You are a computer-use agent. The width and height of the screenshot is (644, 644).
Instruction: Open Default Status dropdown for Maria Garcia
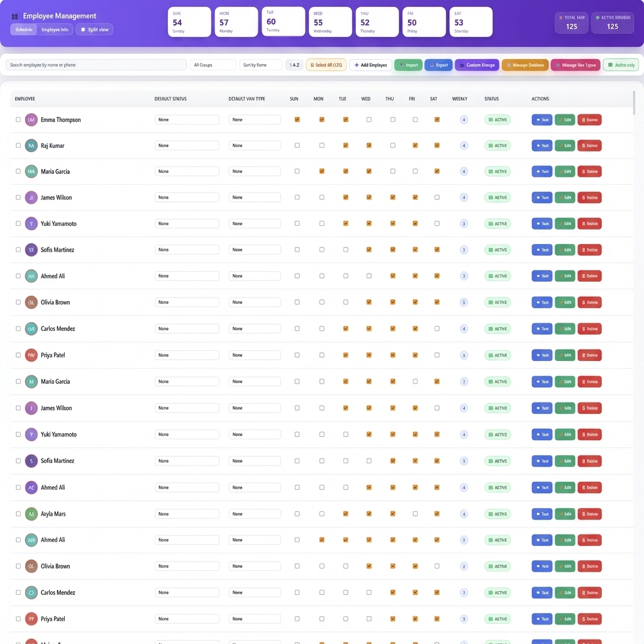click(187, 171)
